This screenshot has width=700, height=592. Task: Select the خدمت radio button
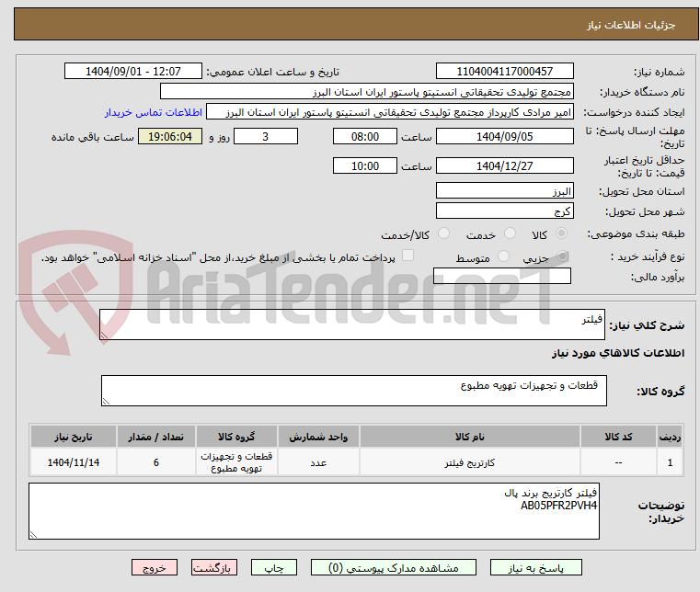510,233
